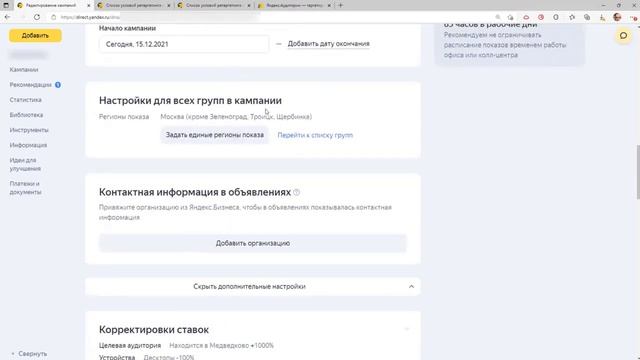Open Информация in the sidebar
The image size is (640, 360).
click(x=28, y=145)
